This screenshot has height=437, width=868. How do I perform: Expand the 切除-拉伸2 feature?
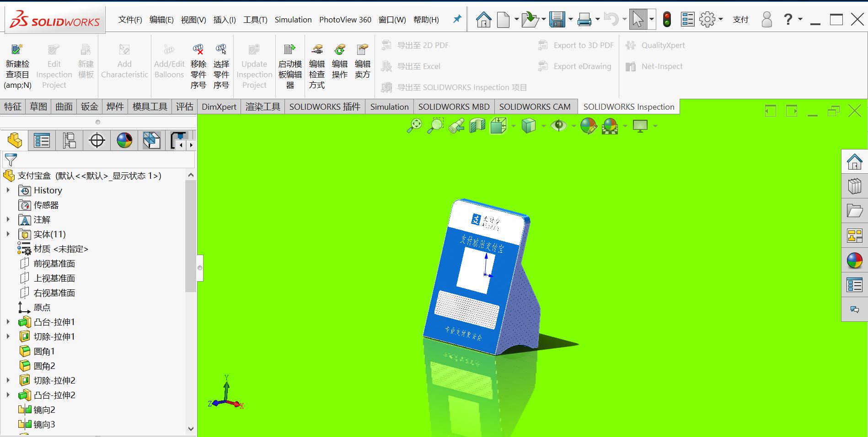coord(8,380)
